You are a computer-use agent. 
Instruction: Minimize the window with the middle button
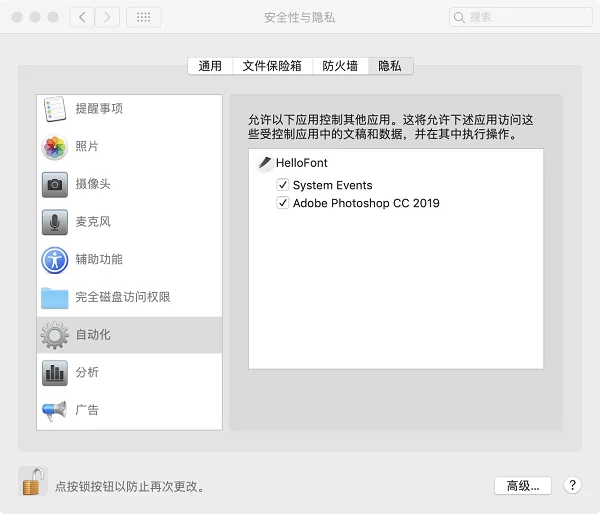35,17
